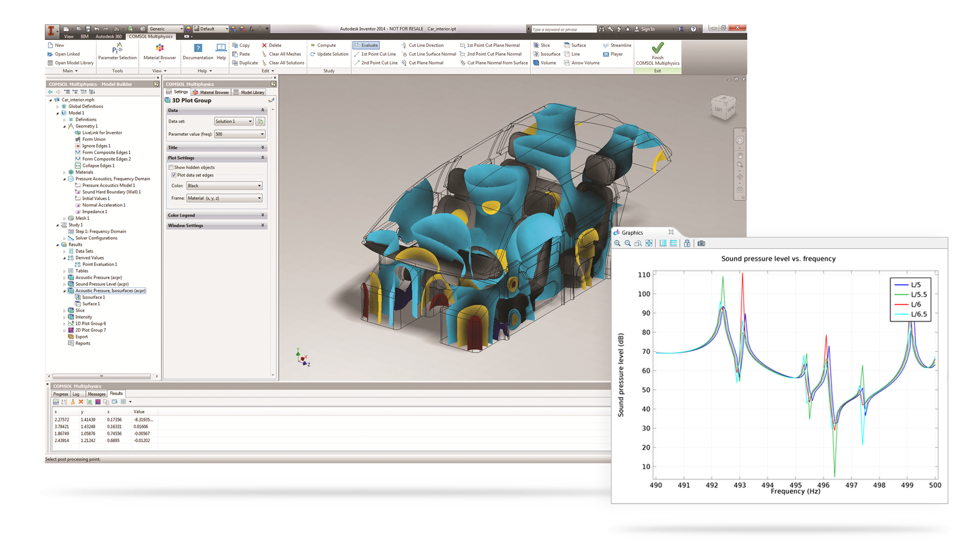Viewport: 980px width, 551px height.
Task: Open the Material Browser panel tab
Action: (x=211, y=92)
